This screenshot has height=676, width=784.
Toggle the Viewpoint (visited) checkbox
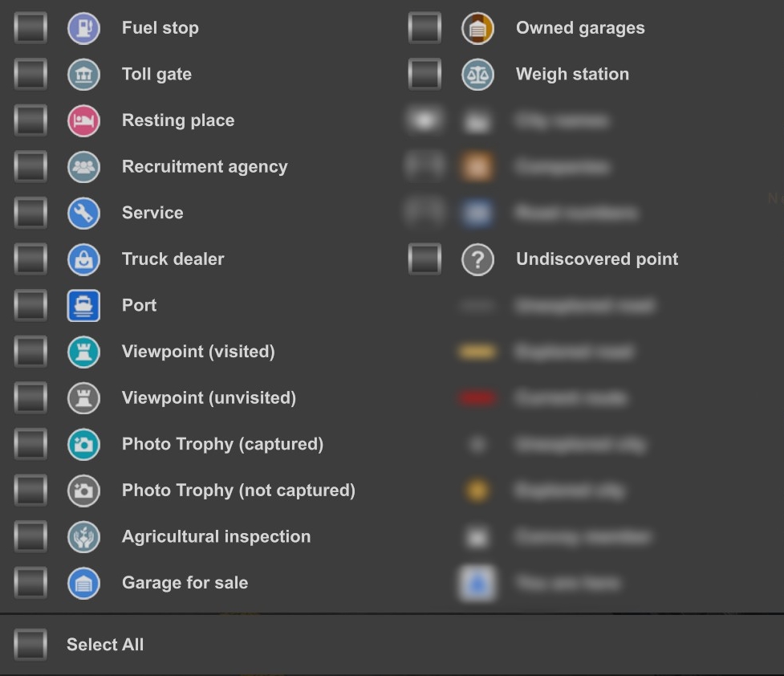point(30,352)
